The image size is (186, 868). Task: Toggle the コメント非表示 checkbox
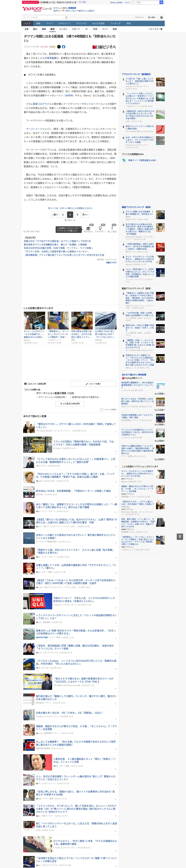102,410
